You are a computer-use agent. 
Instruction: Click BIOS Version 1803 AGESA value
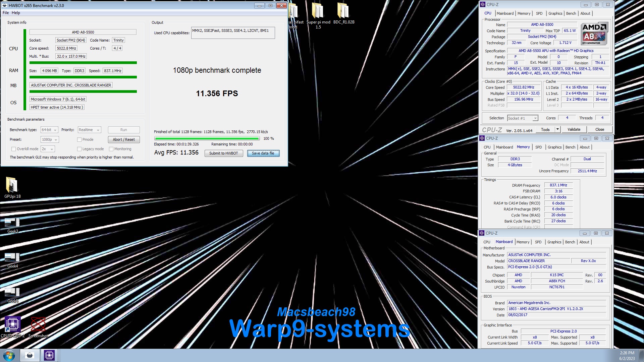(556, 309)
